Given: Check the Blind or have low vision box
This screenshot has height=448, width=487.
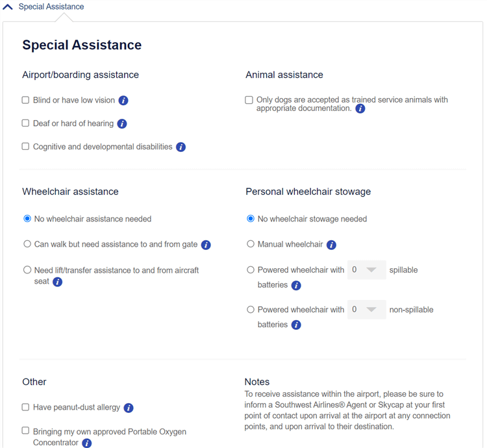Looking at the screenshot, I should point(26,100).
